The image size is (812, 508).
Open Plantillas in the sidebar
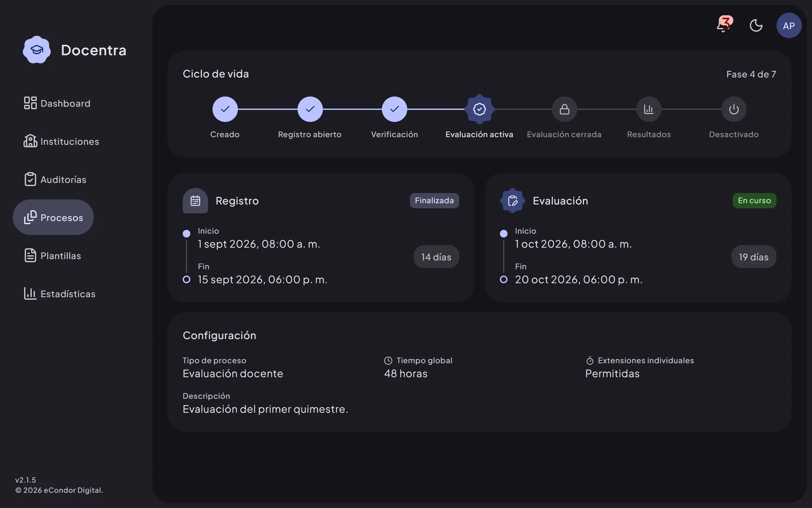click(52, 256)
